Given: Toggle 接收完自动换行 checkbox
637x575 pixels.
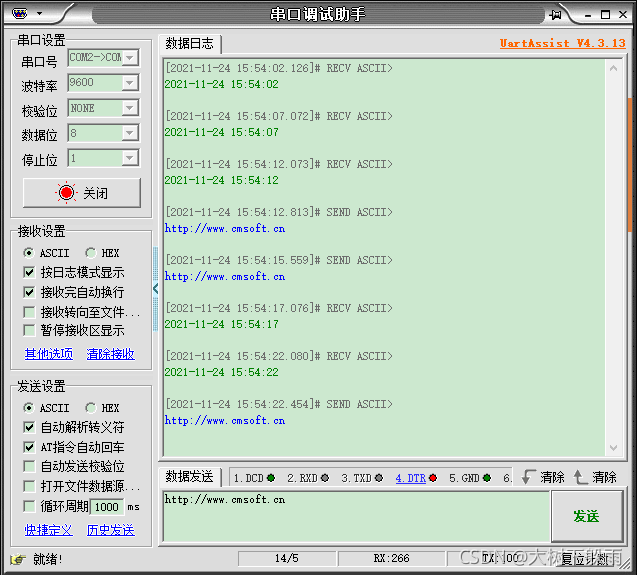Looking at the screenshot, I should pos(29,292).
